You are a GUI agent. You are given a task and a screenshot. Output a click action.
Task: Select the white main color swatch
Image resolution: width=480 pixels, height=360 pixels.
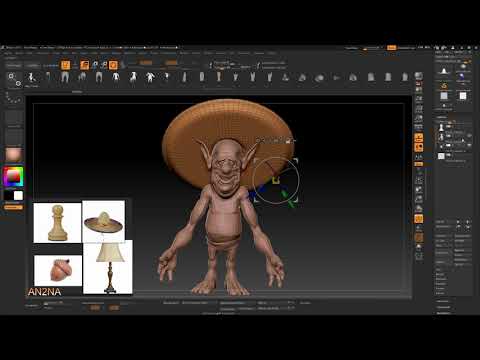pos(18,195)
